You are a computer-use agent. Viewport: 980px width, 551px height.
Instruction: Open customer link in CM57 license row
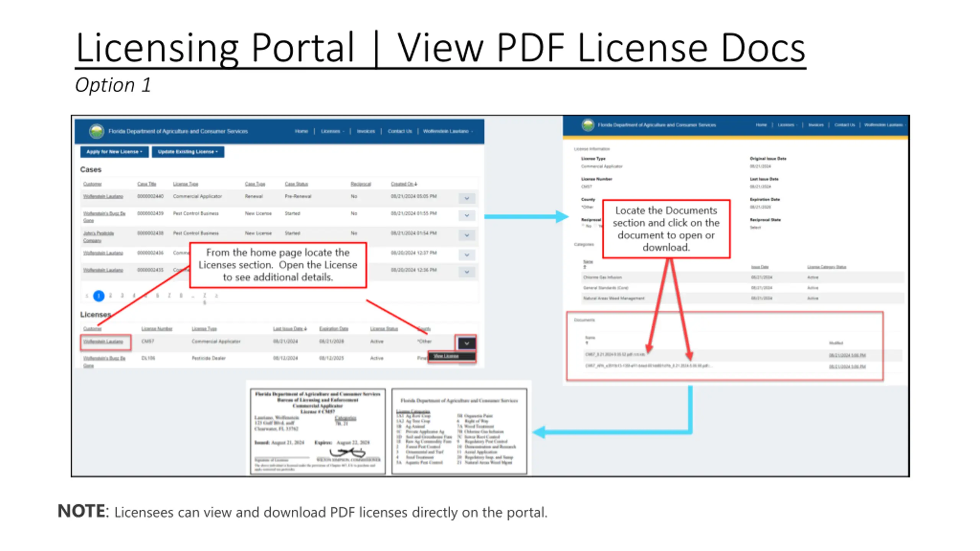click(x=103, y=341)
